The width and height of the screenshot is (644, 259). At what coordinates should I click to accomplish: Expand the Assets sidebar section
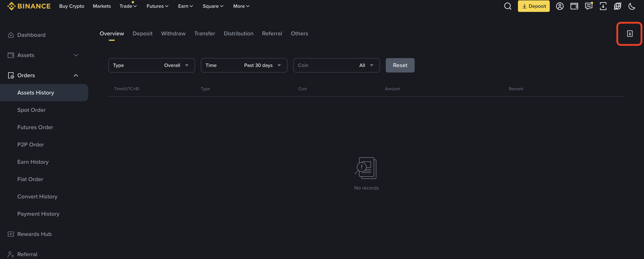point(76,55)
